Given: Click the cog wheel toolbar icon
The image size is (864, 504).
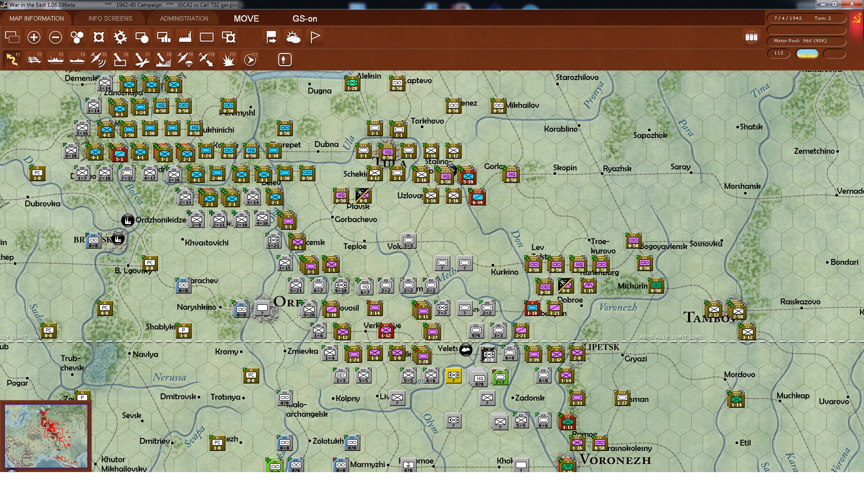Looking at the screenshot, I should (x=120, y=37).
